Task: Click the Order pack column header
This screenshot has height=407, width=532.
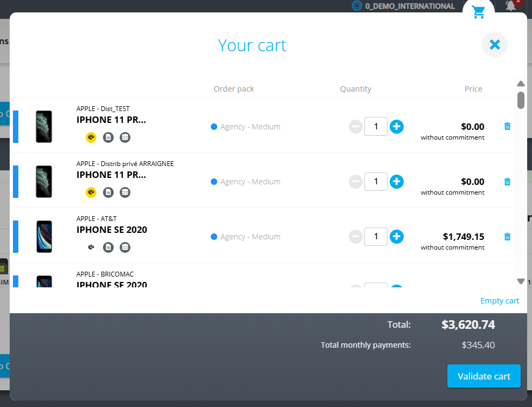Action: pyautogui.click(x=234, y=89)
